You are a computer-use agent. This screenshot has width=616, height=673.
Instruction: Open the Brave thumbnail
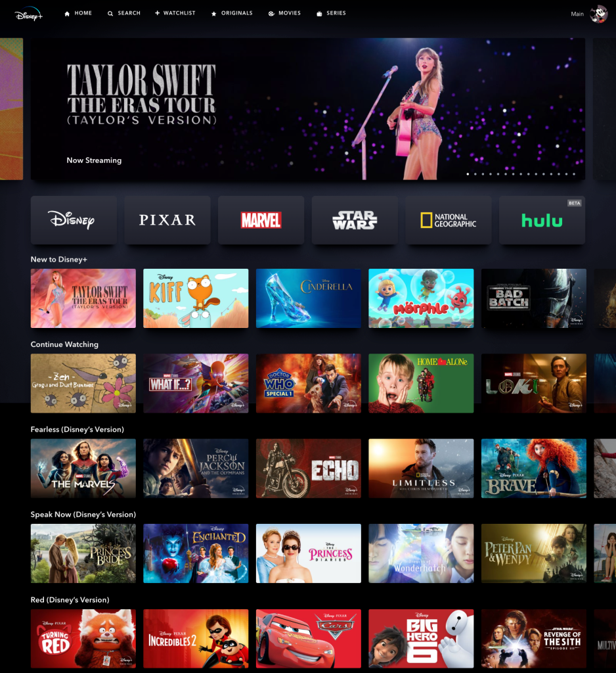(533, 468)
